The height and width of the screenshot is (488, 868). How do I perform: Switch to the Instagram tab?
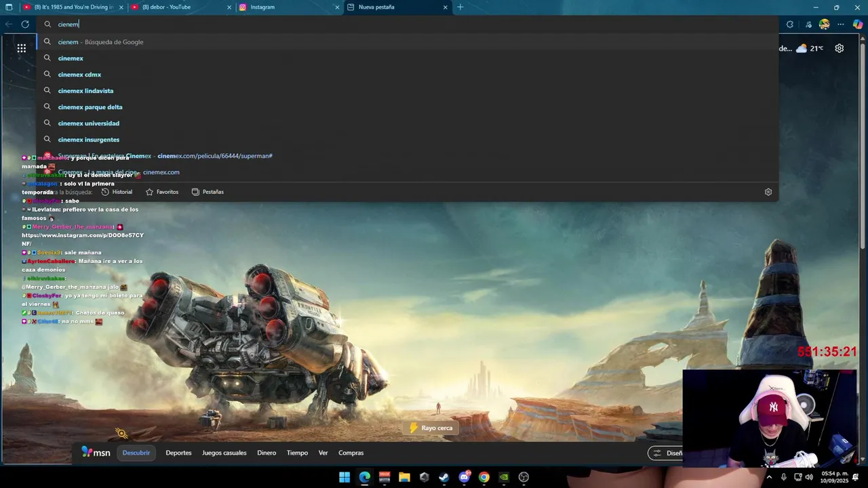tap(289, 7)
